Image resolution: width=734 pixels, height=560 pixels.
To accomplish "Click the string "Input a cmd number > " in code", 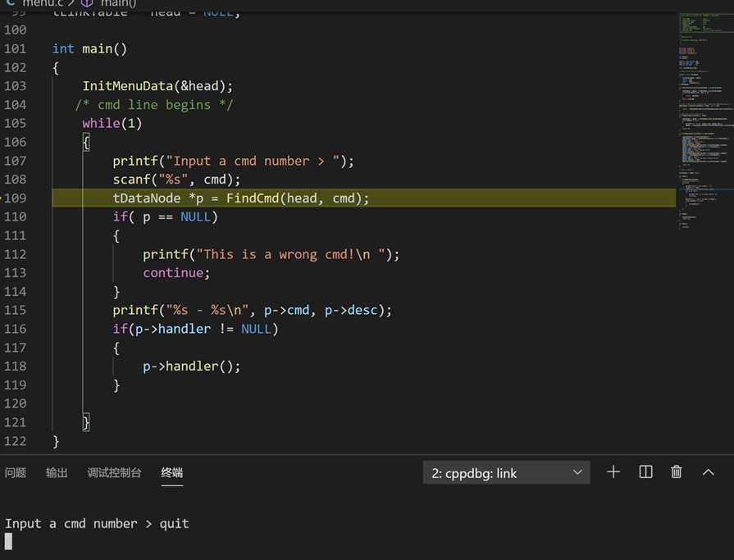I will coord(253,161).
